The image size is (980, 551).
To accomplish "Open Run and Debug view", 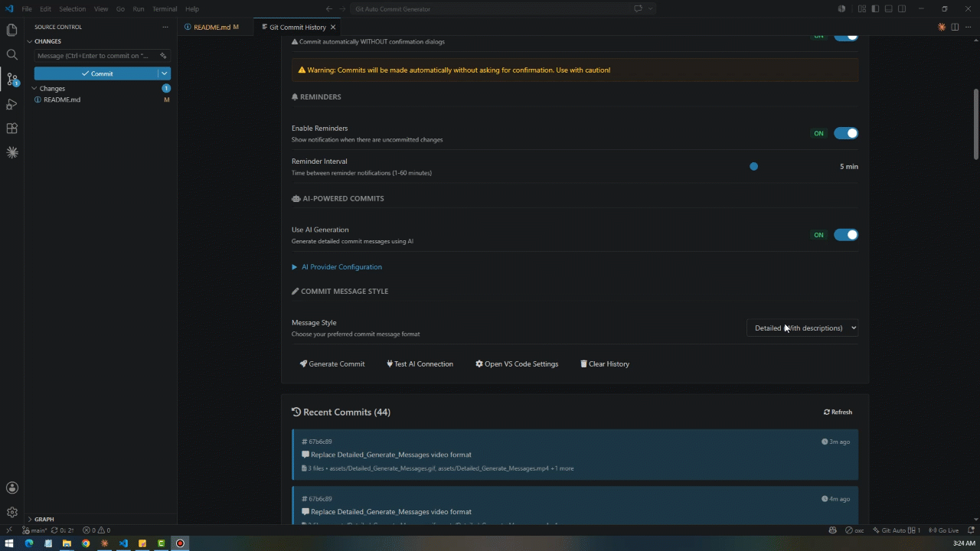I will click(x=11, y=104).
